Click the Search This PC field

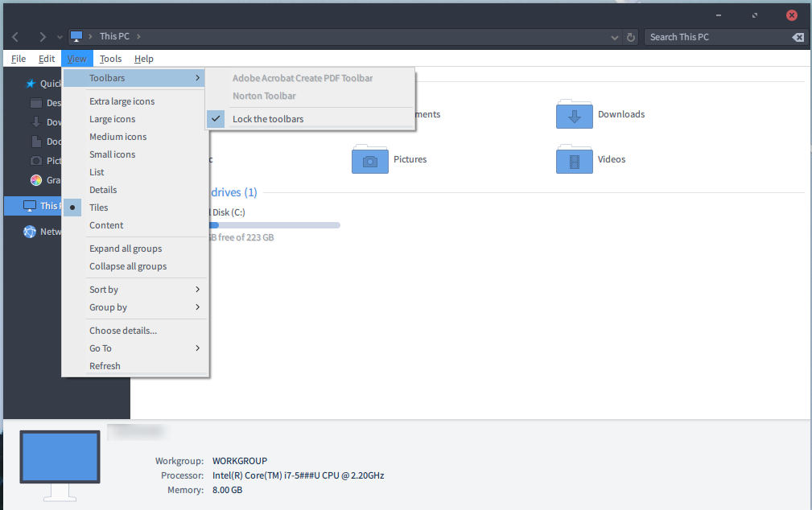pyautogui.click(x=716, y=37)
